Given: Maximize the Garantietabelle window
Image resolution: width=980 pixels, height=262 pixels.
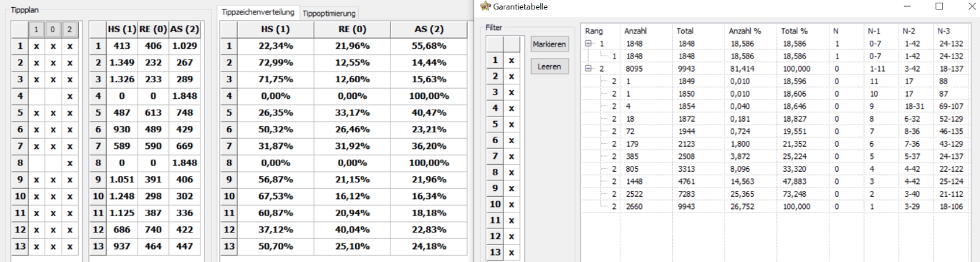Looking at the screenshot, I should [x=939, y=6].
